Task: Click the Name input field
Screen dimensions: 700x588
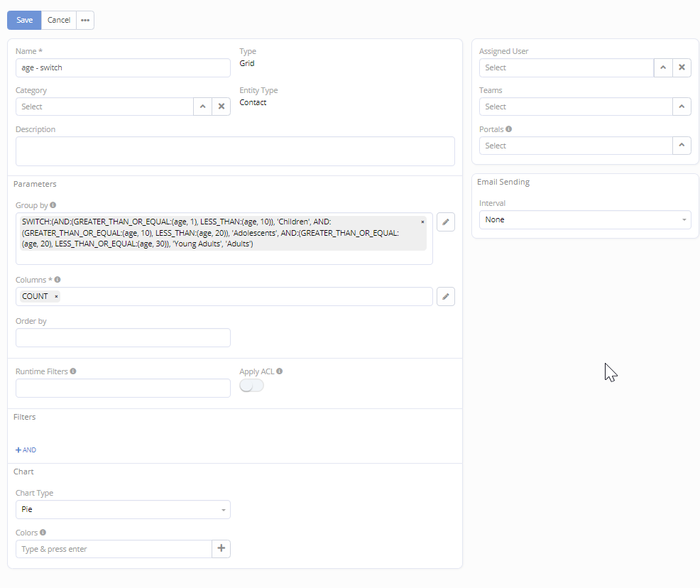Action: coord(123,67)
